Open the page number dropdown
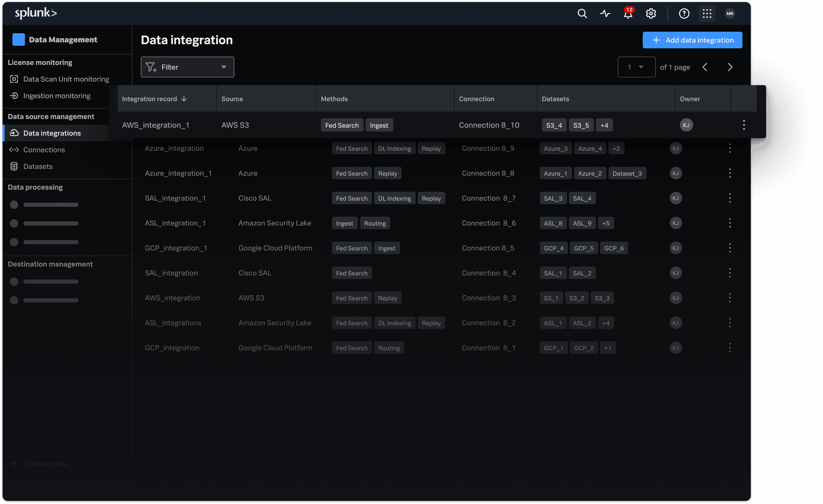 (636, 67)
